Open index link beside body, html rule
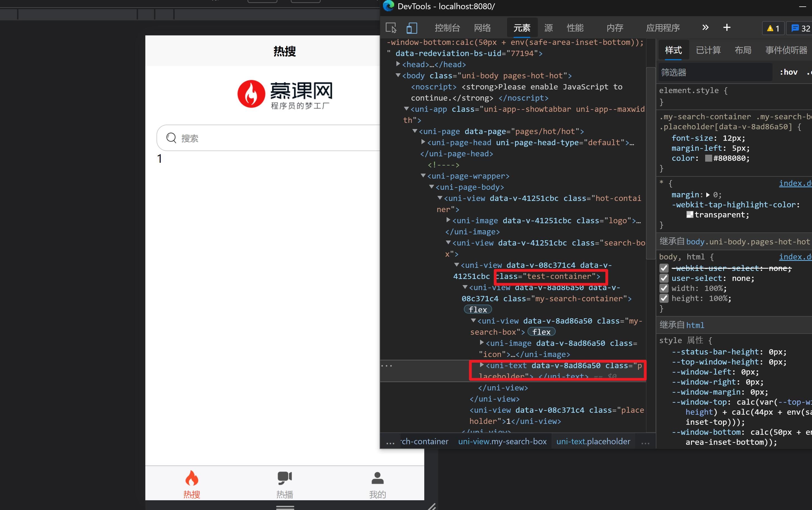The image size is (812, 510). point(795,256)
